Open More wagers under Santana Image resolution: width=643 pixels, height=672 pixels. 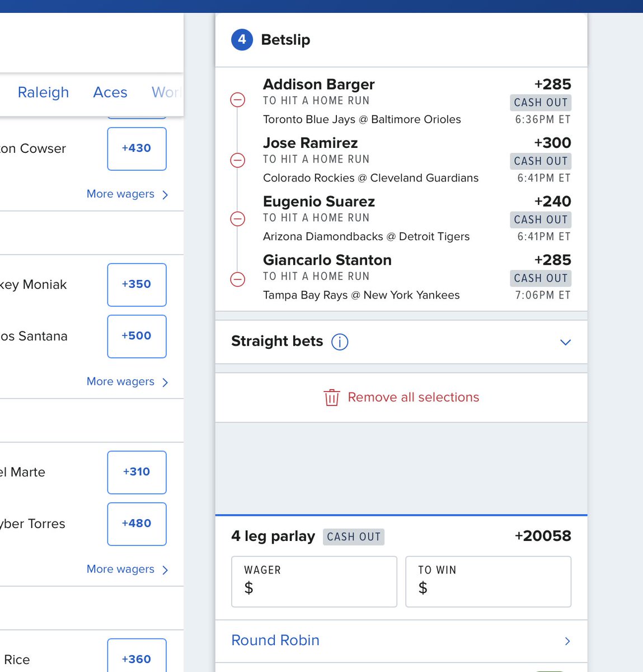(x=127, y=382)
